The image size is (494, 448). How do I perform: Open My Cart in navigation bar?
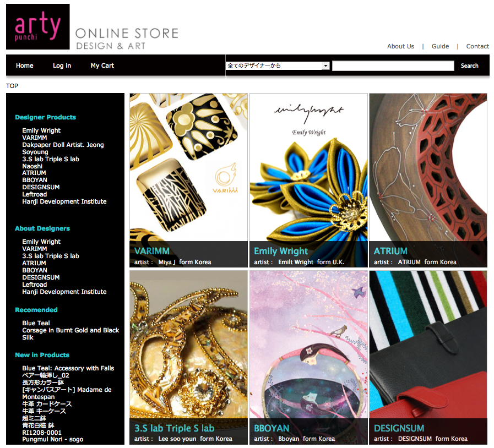point(102,65)
